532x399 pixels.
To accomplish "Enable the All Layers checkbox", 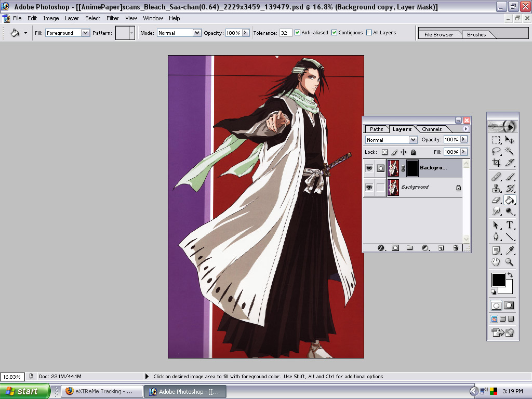I will [x=369, y=33].
